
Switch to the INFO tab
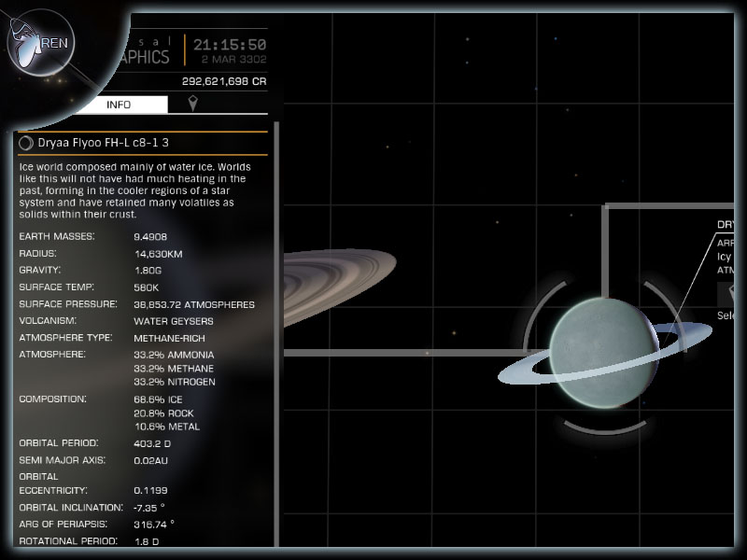click(120, 105)
